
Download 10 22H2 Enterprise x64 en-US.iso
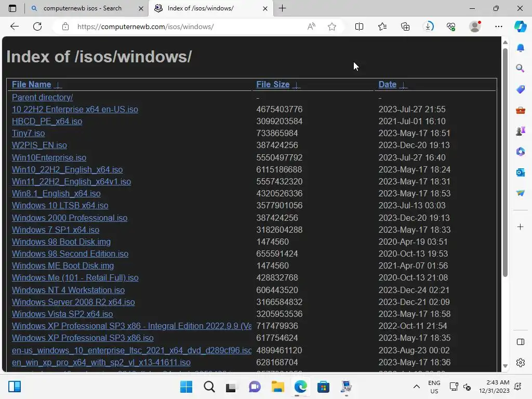coord(75,109)
